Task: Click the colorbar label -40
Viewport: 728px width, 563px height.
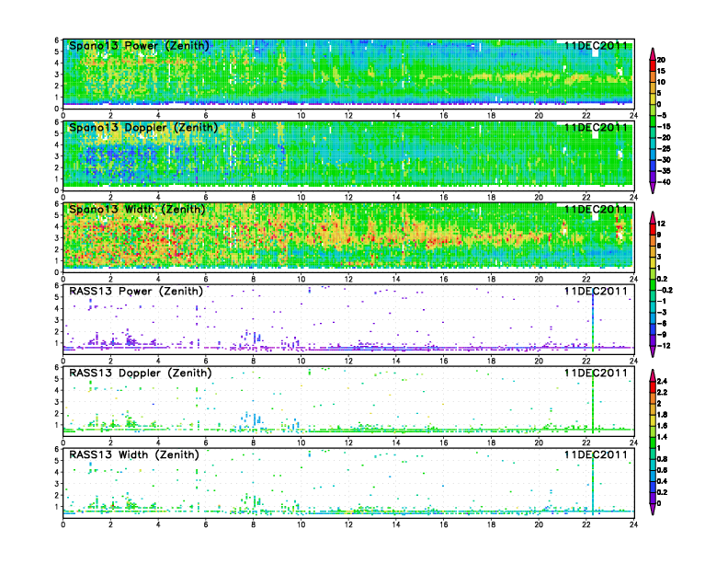Action: coord(664,182)
